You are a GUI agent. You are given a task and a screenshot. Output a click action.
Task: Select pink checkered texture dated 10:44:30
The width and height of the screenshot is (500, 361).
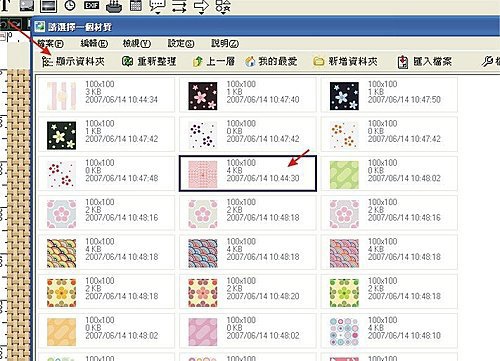point(248,173)
